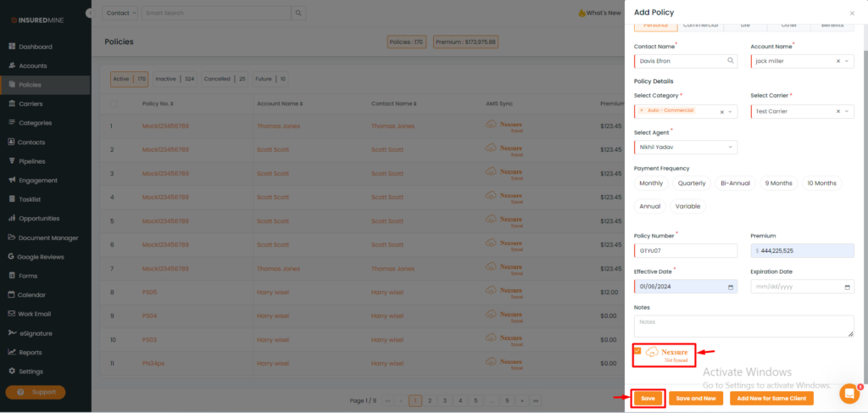Click the Save and New button
This screenshot has height=413, width=868.
(x=696, y=398)
